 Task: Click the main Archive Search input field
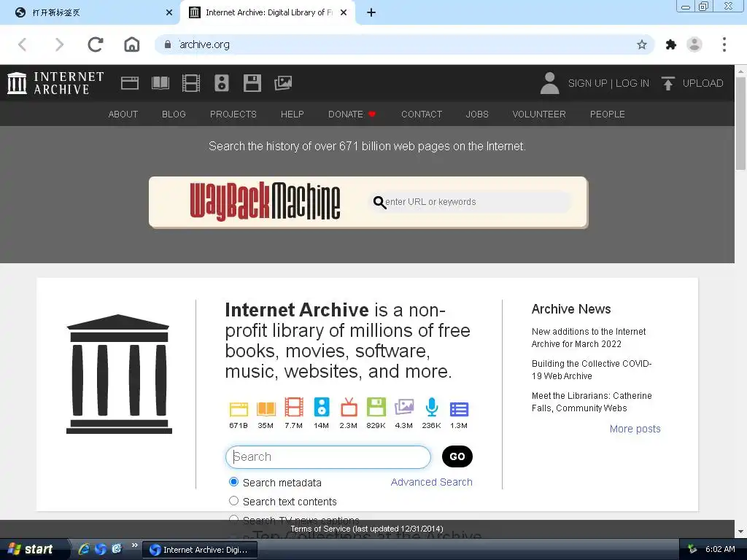coord(328,456)
